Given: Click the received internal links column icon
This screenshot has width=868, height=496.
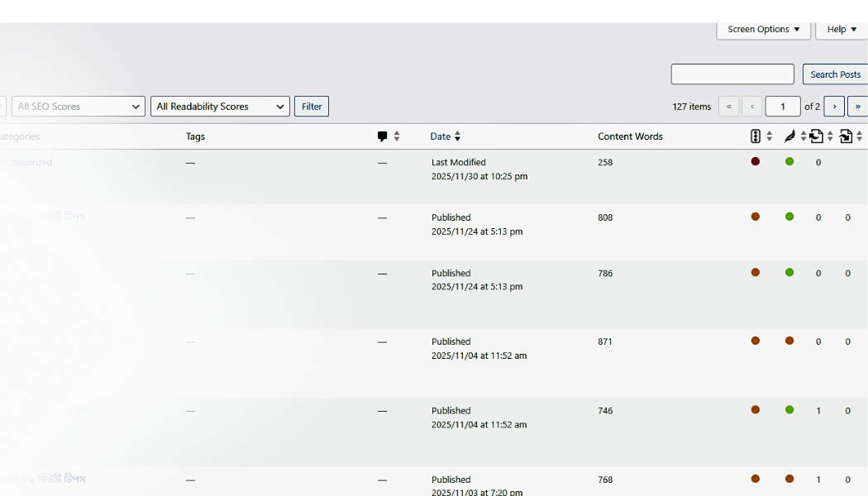Looking at the screenshot, I should (x=846, y=136).
